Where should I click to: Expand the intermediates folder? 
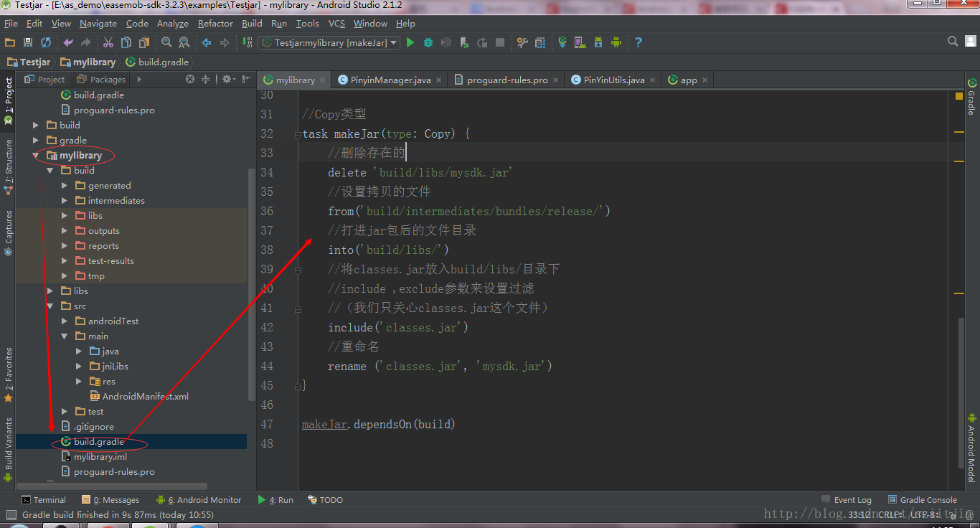point(65,200)
